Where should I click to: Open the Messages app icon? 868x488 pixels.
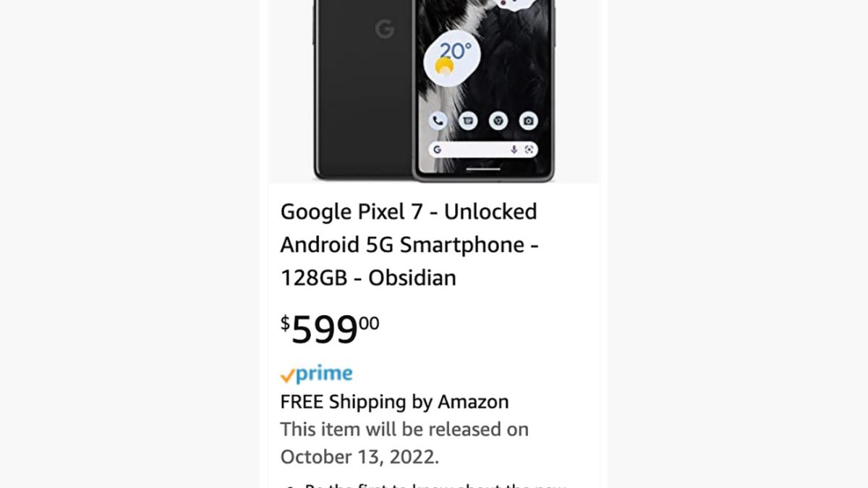click(468, 121)
